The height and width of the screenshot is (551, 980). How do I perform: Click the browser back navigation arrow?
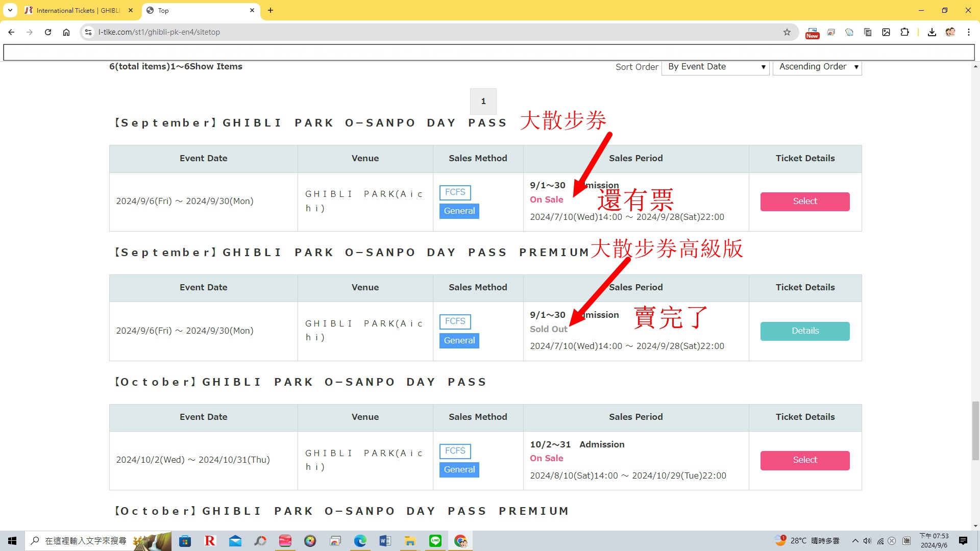pyautogui.click(x=11, y=32)
